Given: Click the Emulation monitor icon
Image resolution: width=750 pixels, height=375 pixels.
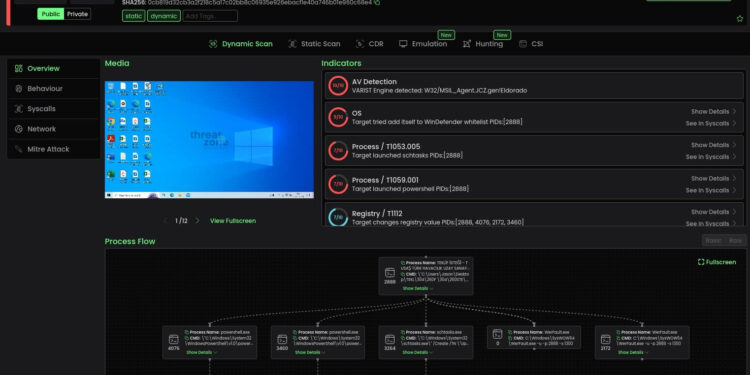Looking at the screenshot, I should point(403,44).
